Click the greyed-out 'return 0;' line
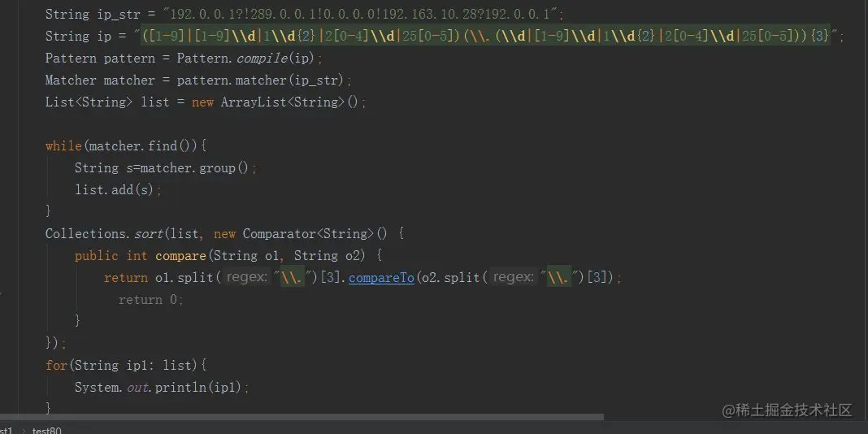868x434 pixels. pos(150,299)
